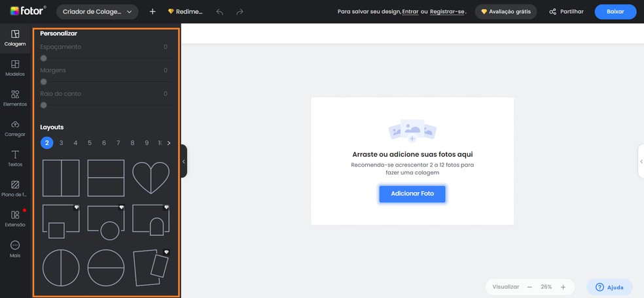Choose the premium layout with circle inset
The width and height of the screenshot is (644, 298).
tap(106, 222)
